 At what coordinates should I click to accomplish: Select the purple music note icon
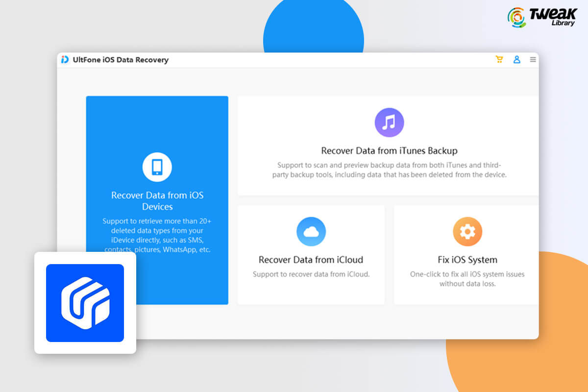point(389,122)
